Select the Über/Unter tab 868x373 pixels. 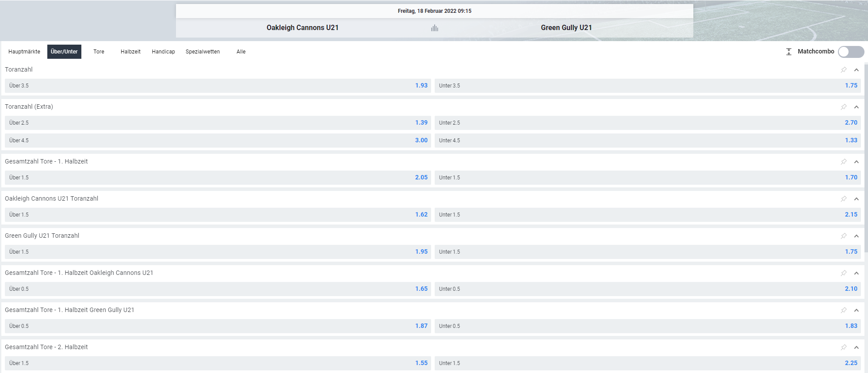64,52
